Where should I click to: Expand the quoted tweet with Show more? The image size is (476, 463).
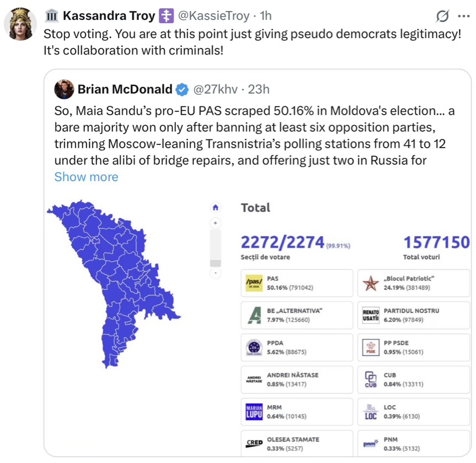(86, 176)
